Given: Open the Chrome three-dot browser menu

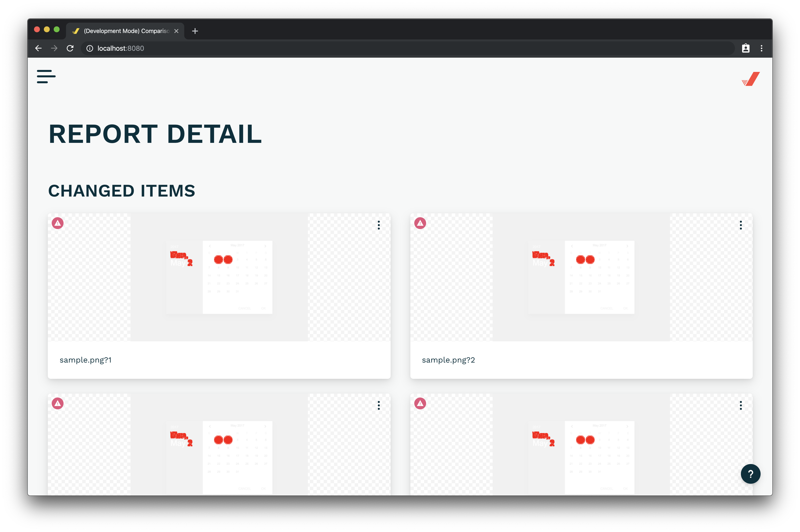Looking at the screenshot, I should (761, 49).
